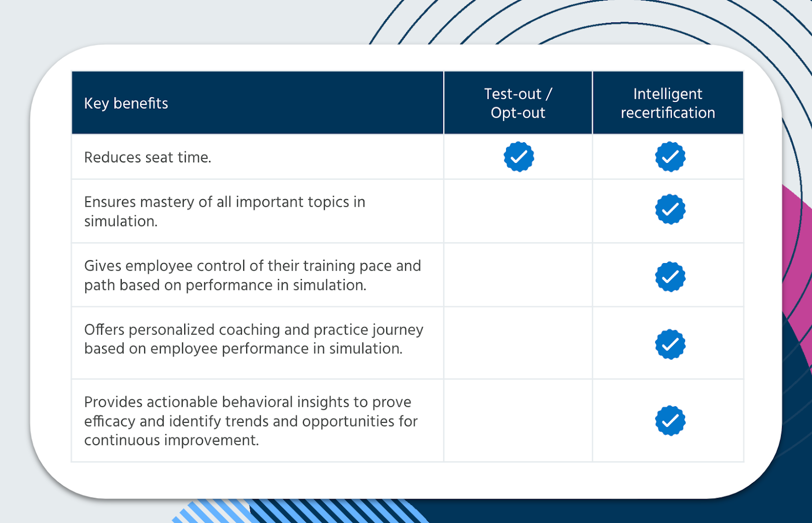Screen dimensions: 812x523
Task: Click empty Test-out cell in personalized coaching row
Action: pos(518,343)
